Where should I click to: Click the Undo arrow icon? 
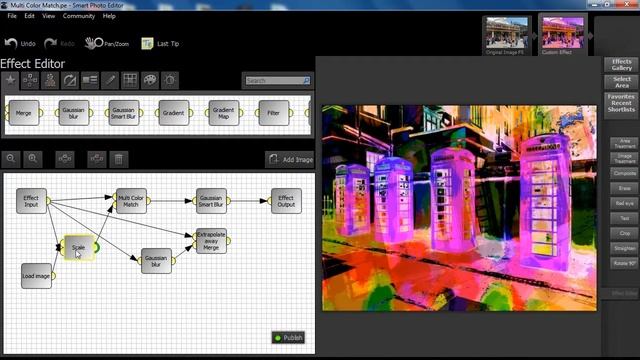click(11, 43)
